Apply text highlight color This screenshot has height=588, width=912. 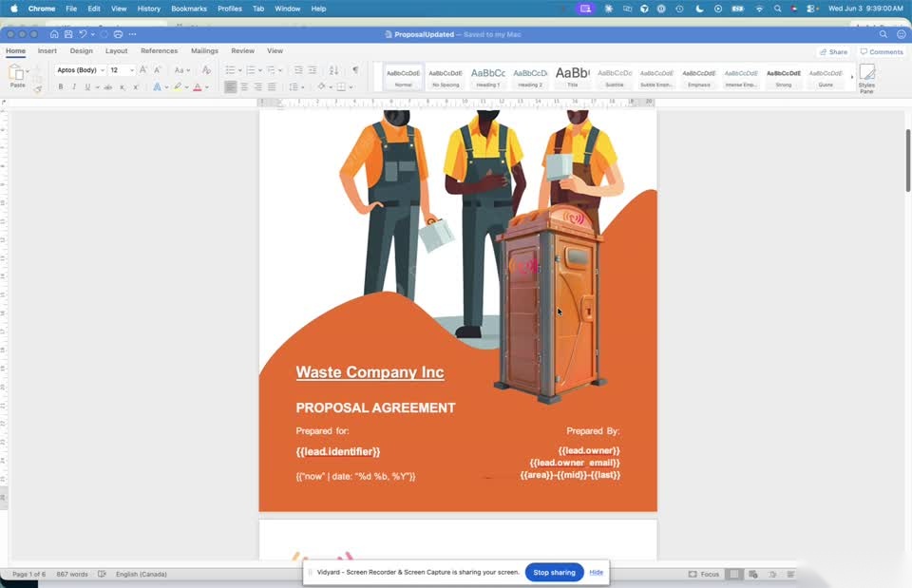178,87
